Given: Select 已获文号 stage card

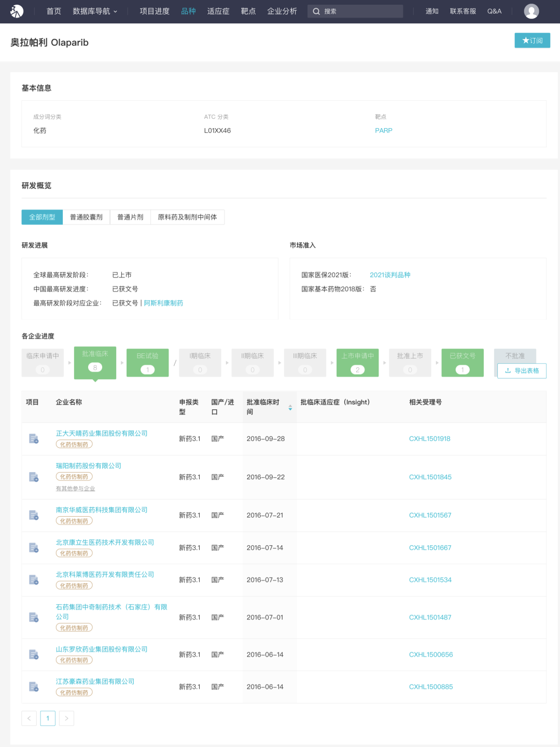Looking at the screenshot, I should 463,363.
